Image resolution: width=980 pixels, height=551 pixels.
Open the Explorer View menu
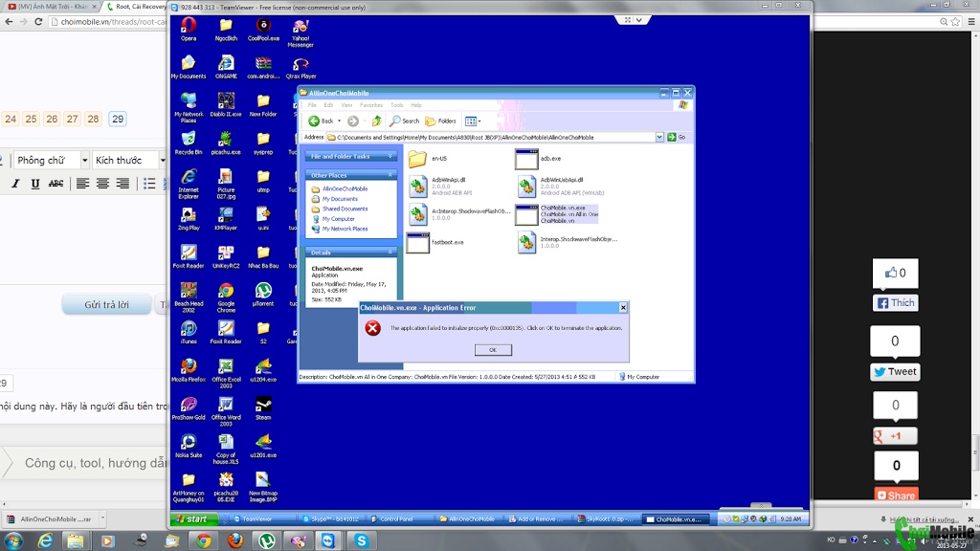point(346,105)
